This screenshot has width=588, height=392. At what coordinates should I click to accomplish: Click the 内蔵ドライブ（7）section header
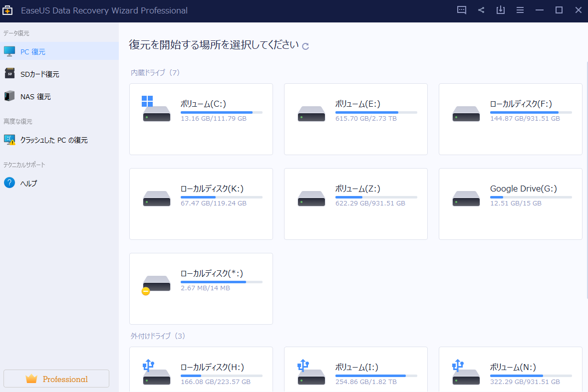pyautogui.click(x=155, y=72)
